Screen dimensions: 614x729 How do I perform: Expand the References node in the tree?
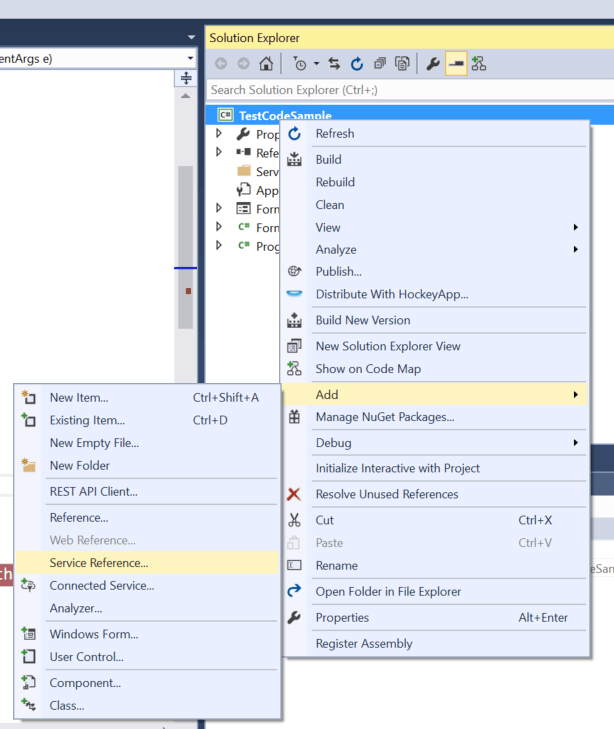point(220,153)
